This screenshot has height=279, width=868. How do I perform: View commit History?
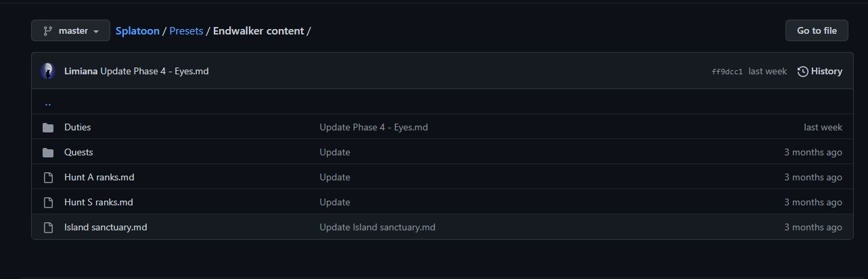(826, 71)
